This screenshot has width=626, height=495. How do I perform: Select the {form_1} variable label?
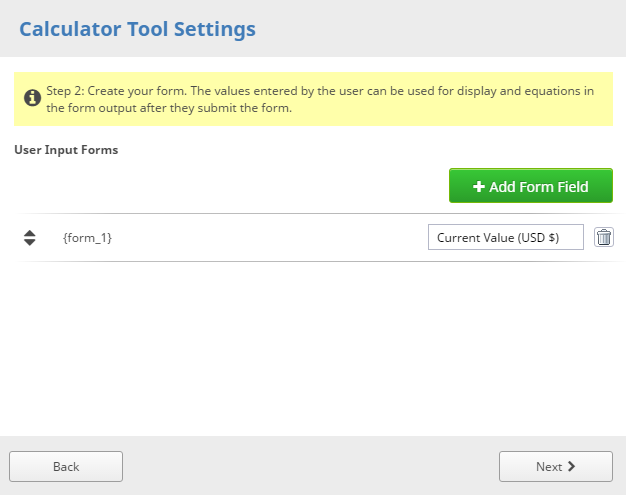tap(87, 238)
